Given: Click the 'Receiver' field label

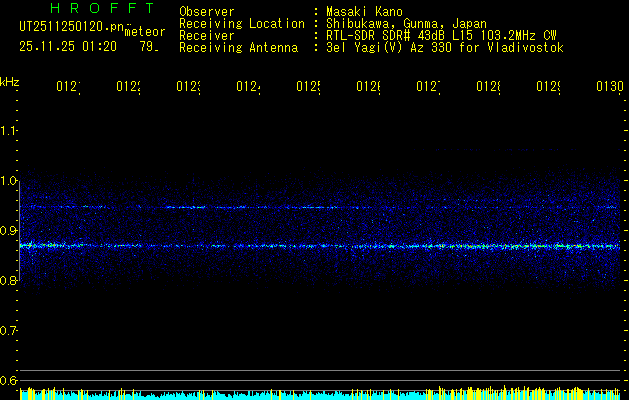Looking at the screenshot, I should tap(207, 36).
